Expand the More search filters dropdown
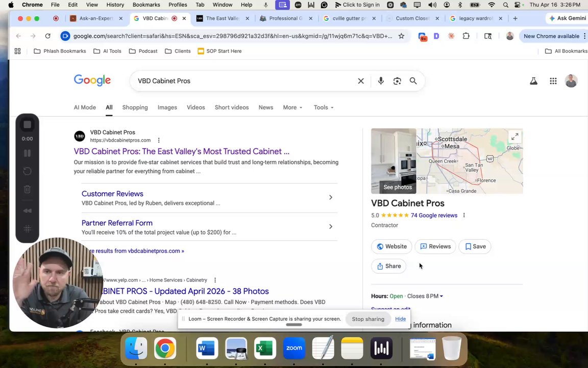Viewport: 588px width, 368px height. coord(292,107)
